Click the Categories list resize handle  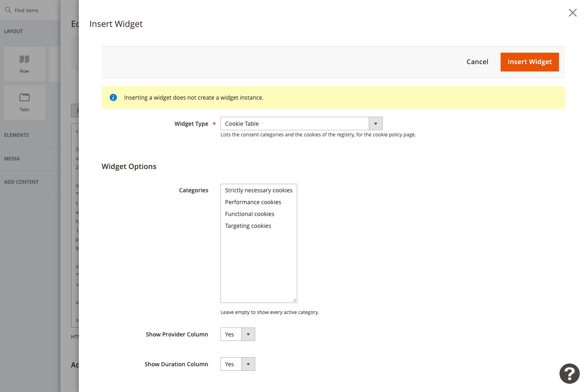[x=294, y=300]
